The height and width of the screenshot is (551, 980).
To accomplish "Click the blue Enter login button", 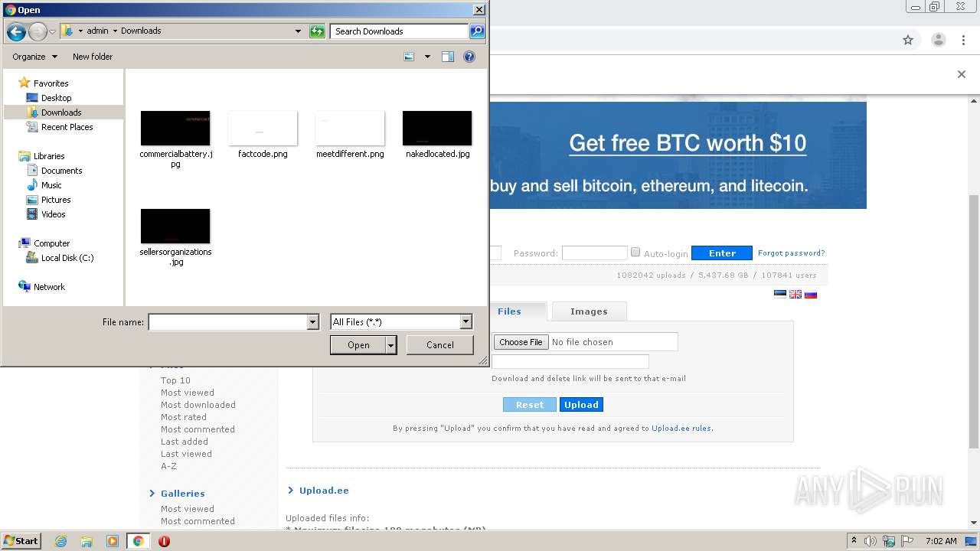I will tap(722, 253).
